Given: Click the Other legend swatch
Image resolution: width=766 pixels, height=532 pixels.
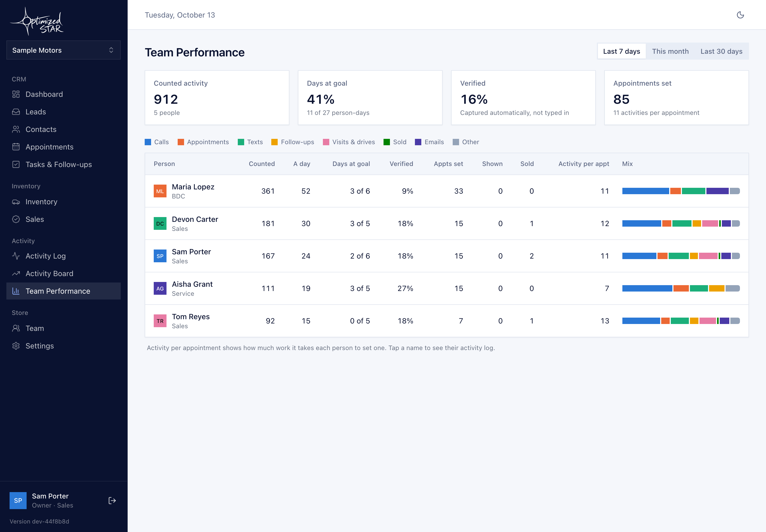Looking at the screenshot, I should point(456,142).
